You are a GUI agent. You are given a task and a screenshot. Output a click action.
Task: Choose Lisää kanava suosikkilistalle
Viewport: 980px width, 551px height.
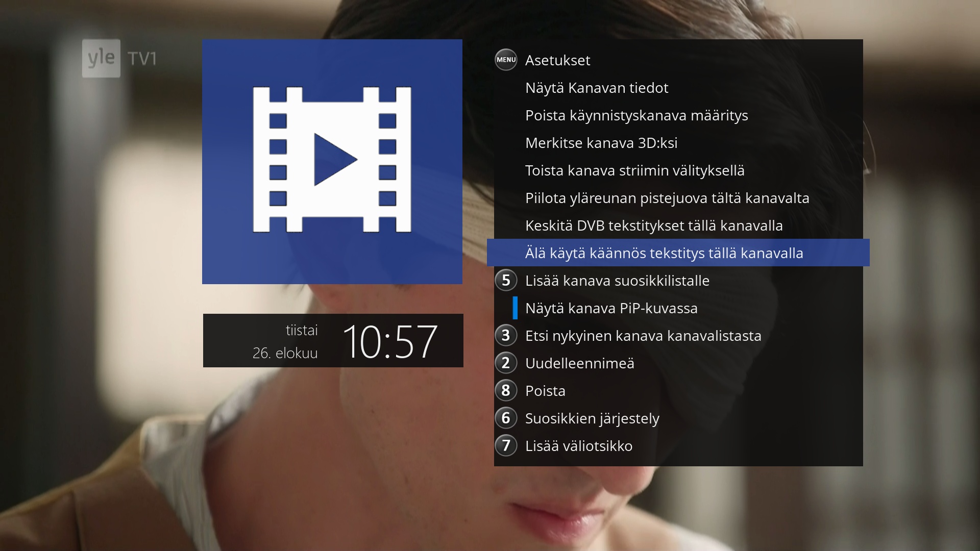point(678,281)
